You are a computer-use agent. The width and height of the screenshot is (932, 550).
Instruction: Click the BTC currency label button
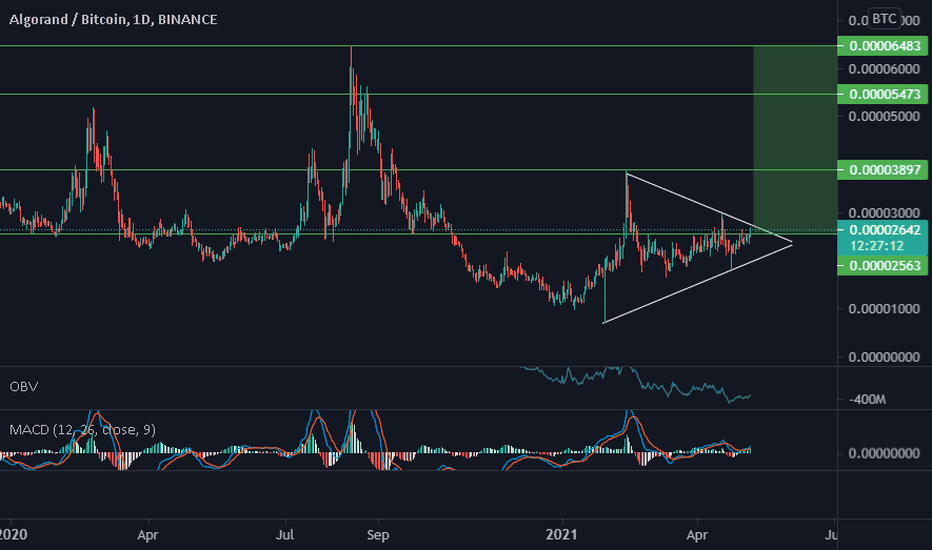tap(884, 18)
